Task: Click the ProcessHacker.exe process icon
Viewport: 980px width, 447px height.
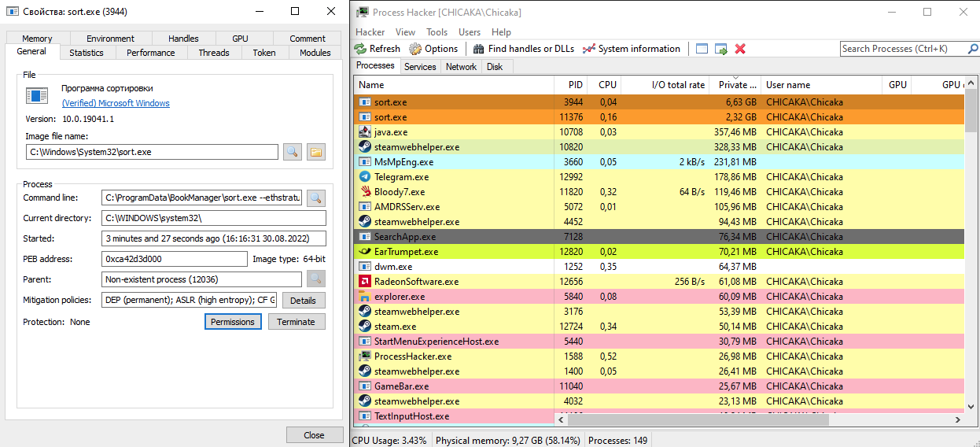Action: click(365, 356)
